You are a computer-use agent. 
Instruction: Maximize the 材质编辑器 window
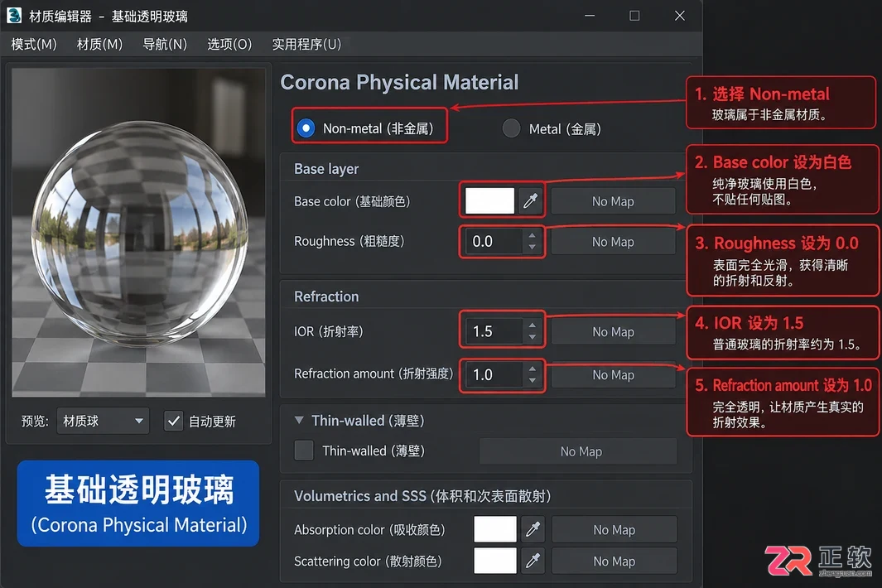coord(634,16)
